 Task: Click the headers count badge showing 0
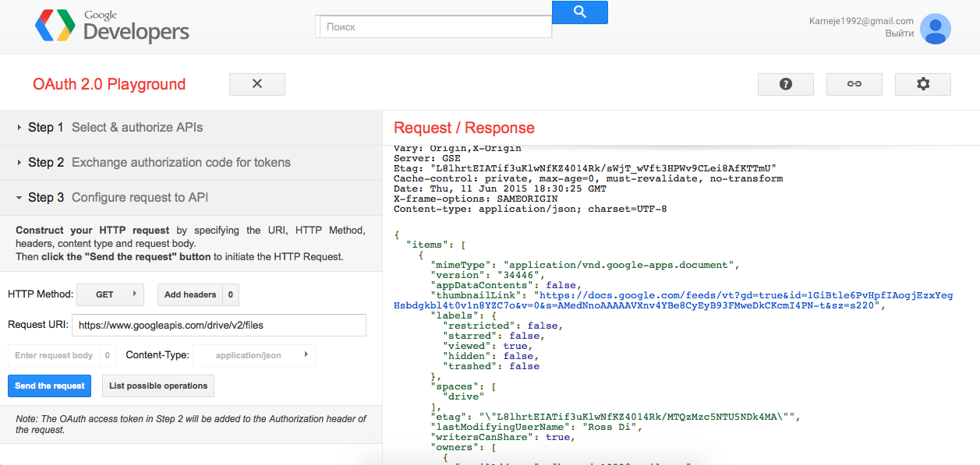point(231,294)
